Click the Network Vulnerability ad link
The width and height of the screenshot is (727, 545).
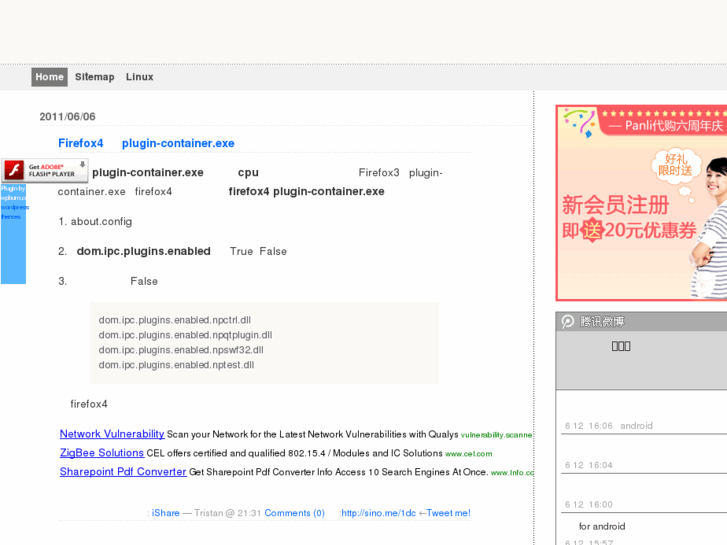click(x=112, y=434)
